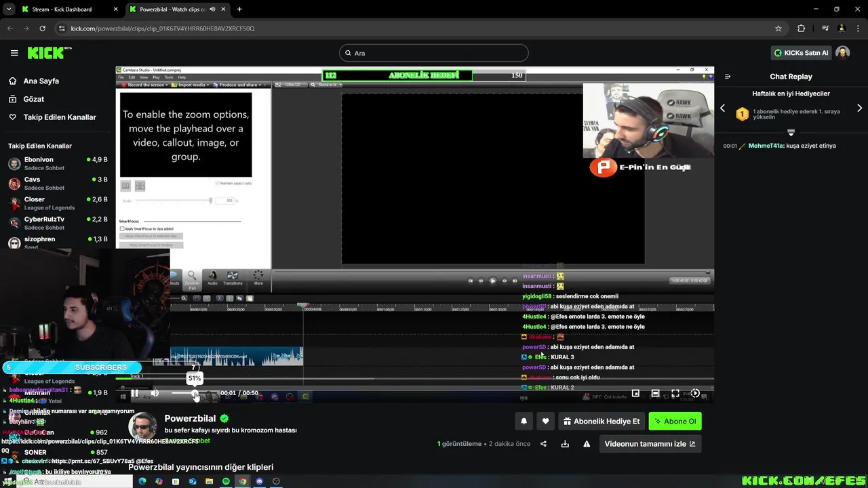The height and width of the screenshot is (488, 868).
Task: Expand the Haftalık en iyi Hediyeciler panel
Action: [x=791, y=132]
